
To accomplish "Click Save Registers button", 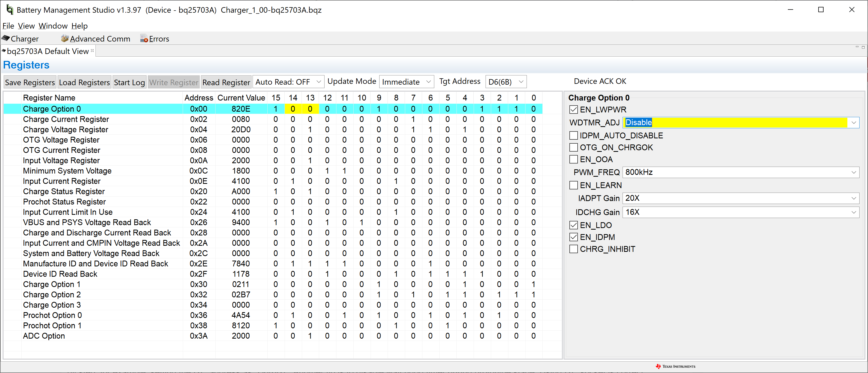I will pos(30,82).
